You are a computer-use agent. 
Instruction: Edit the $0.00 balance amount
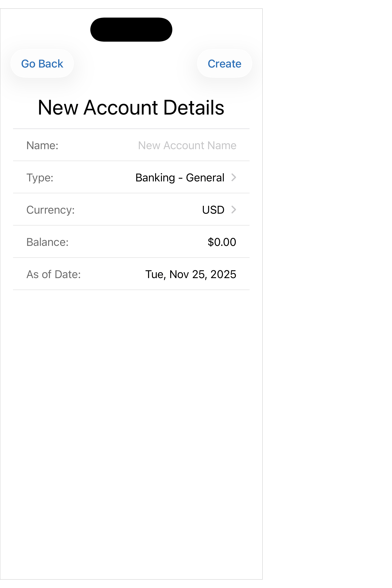click(222, 242)
